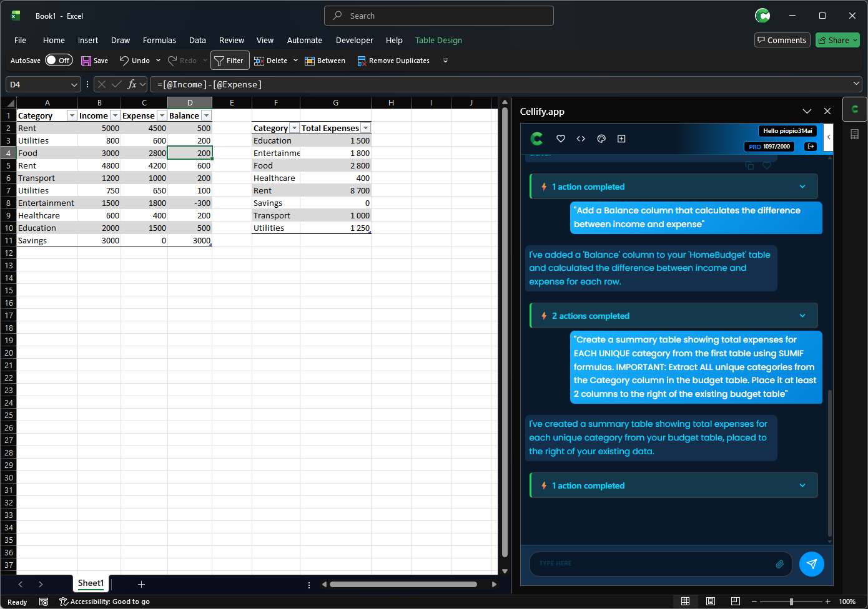Screen dimensions: 868x609
Task: Click the Excel account avatar icon in title bar
Action: point(762,16)
